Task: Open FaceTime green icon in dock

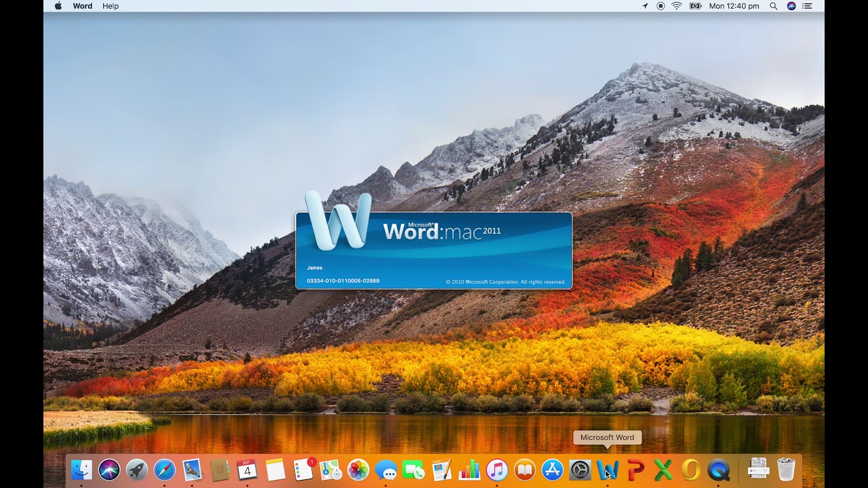Action: [x=414, y=469]
